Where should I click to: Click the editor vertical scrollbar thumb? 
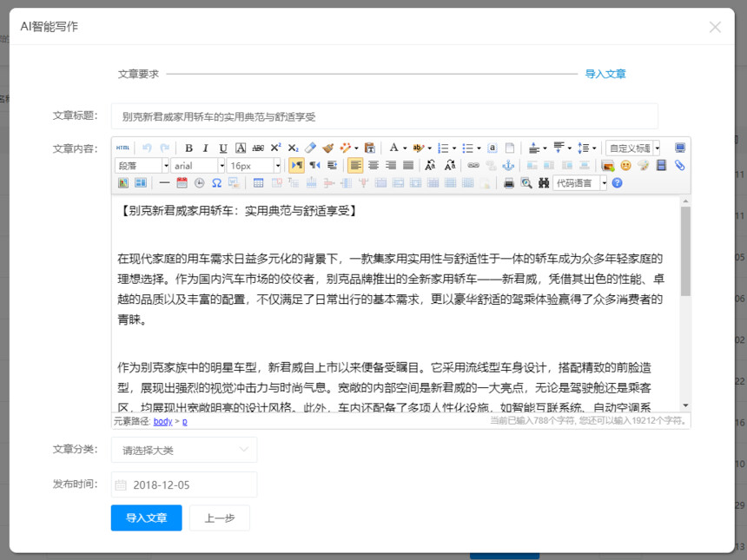685,251
